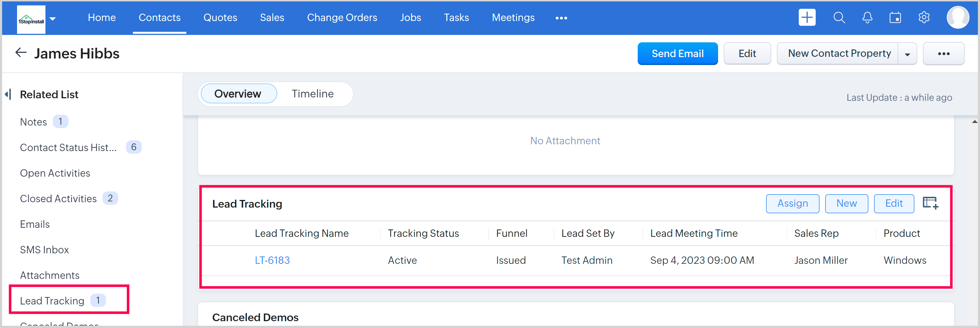Open the settings gear icon

pyautogui.click(x=924, y=18)
